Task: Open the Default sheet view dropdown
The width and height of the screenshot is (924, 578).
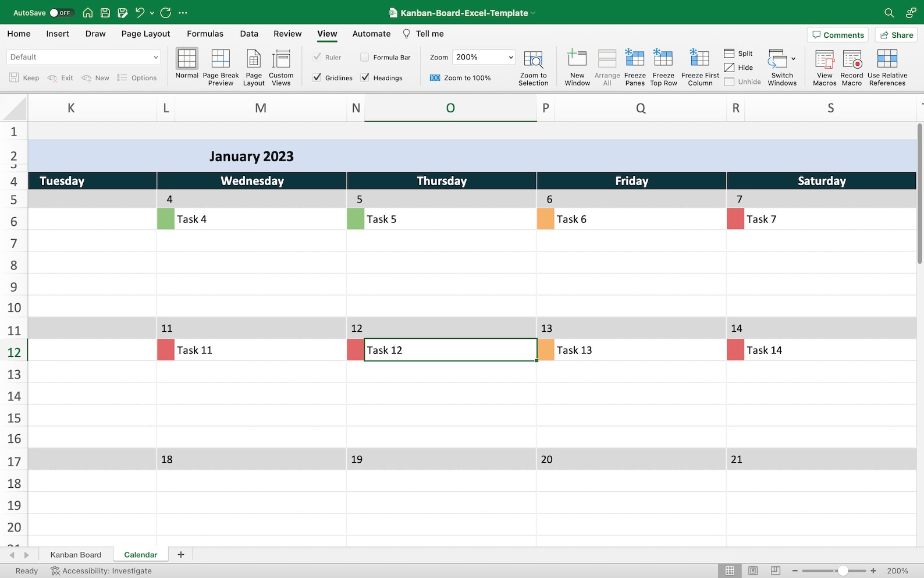Action: coord(83,57)
